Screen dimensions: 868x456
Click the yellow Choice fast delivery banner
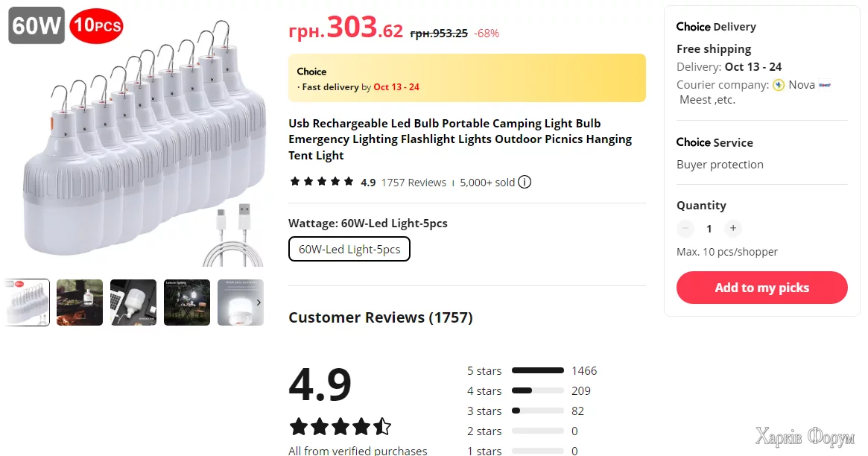(x=466, y=77)
